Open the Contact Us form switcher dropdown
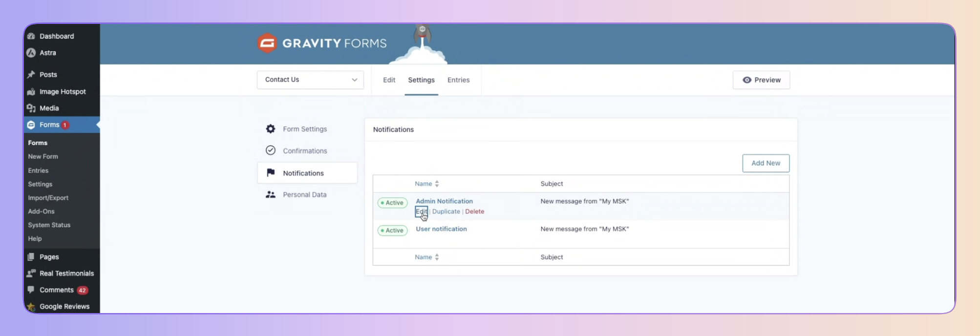Screen dimensions: 980x336 (x=310, y=80)
